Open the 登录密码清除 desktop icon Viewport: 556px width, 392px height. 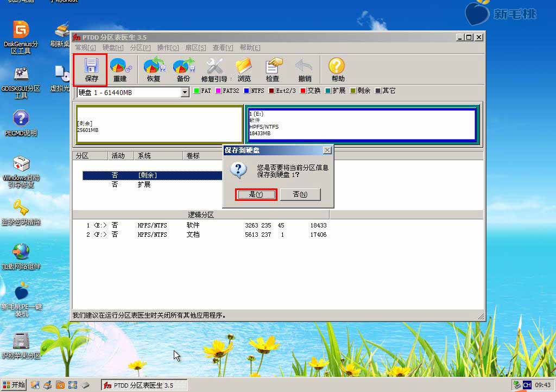click(21, 212)
